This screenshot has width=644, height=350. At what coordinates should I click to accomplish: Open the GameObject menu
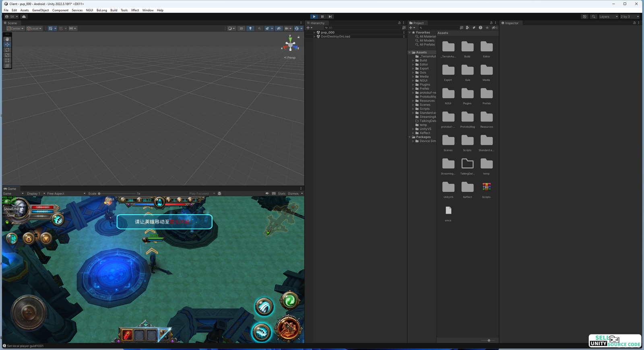click(x=41, y=10)
